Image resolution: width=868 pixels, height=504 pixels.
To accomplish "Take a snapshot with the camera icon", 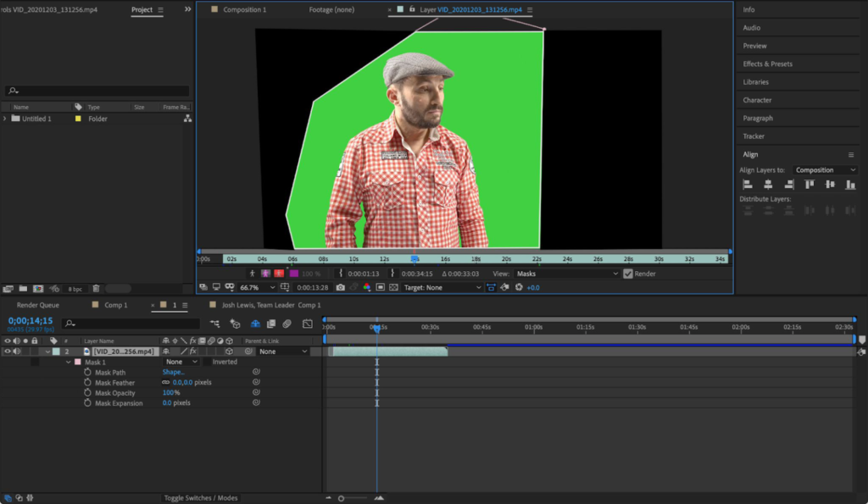I will (x=342, y=287).
